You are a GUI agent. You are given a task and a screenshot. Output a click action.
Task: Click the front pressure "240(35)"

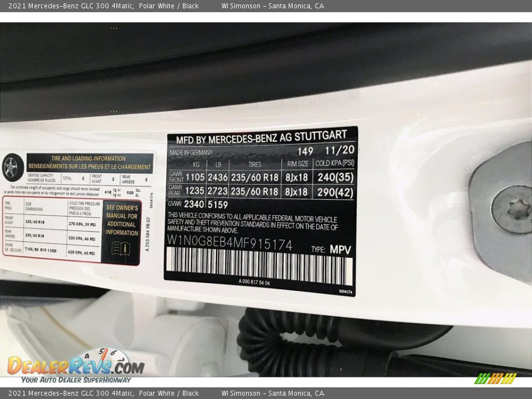[x=336, y=177]
